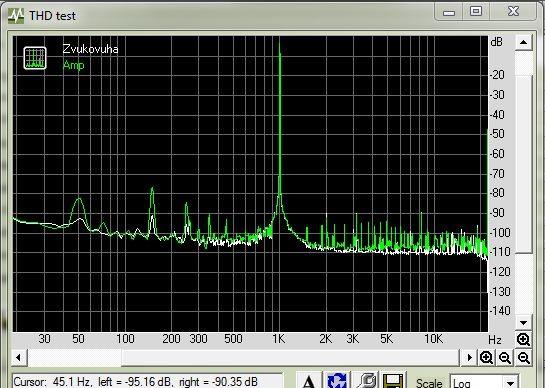Viewport: 545px width, 388px height.
Task: Click the horizontal scrollbar left arrow
Action: pos(19,357)
